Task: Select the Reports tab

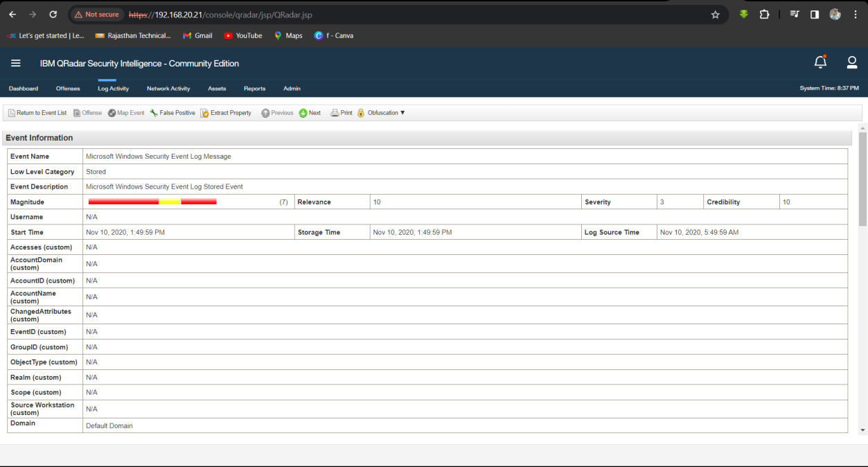Action: coord(254,89)
